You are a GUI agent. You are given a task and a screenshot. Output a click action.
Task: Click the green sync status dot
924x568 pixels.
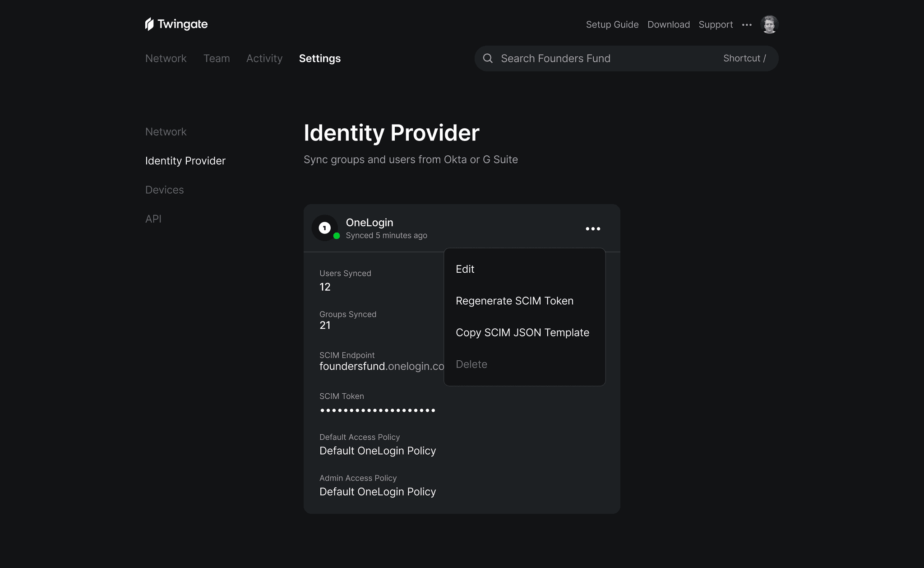(337, 236)
